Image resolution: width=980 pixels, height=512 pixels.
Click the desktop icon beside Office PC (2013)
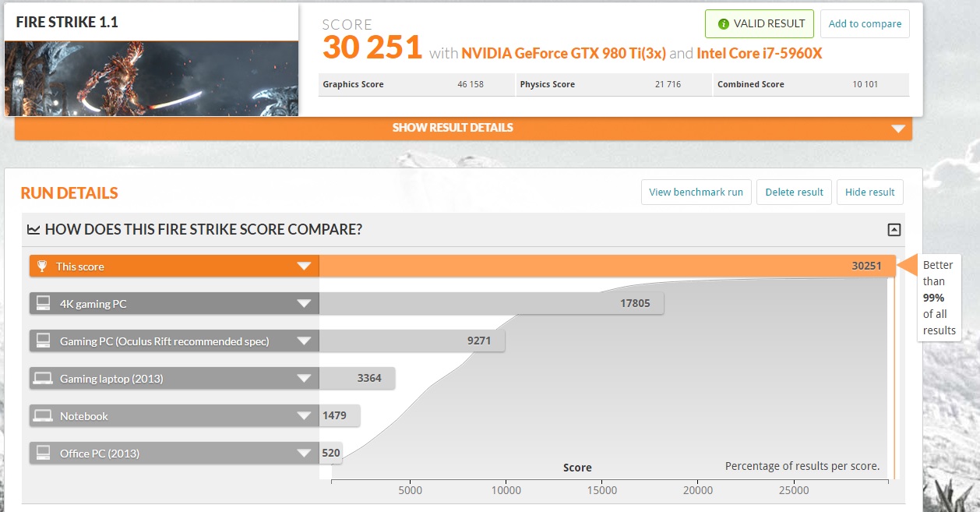tap(44, 453)
